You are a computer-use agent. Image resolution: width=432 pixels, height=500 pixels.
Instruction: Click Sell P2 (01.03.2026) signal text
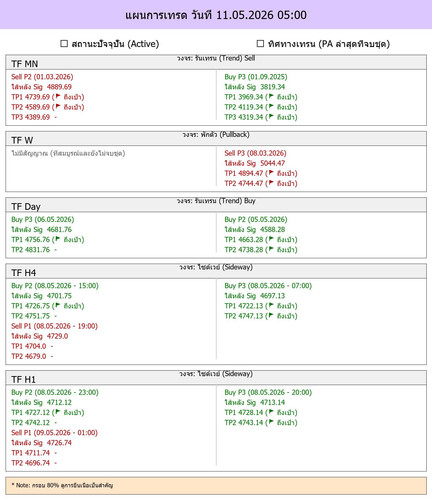(42, 77)
